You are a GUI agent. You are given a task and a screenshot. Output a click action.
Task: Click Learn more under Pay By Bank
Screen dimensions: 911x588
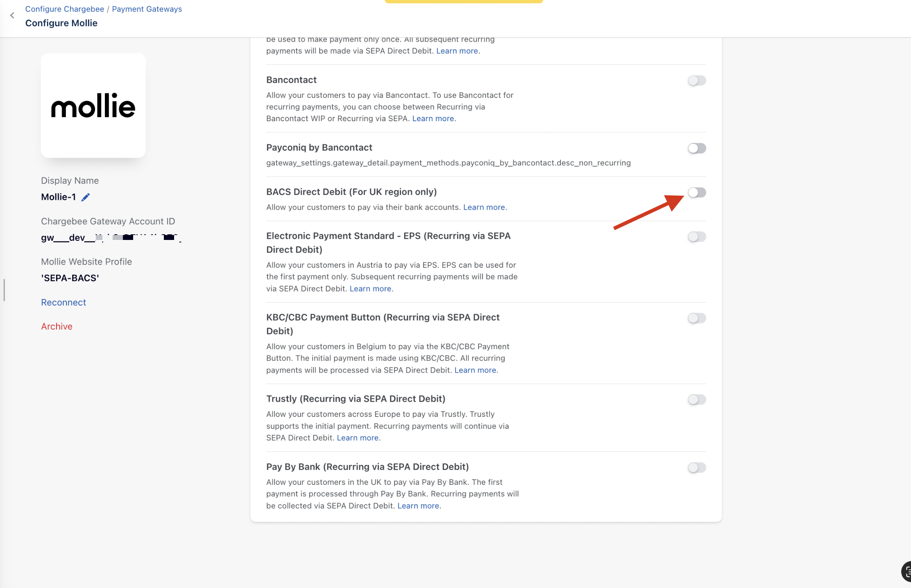click(x=418, y=506)
